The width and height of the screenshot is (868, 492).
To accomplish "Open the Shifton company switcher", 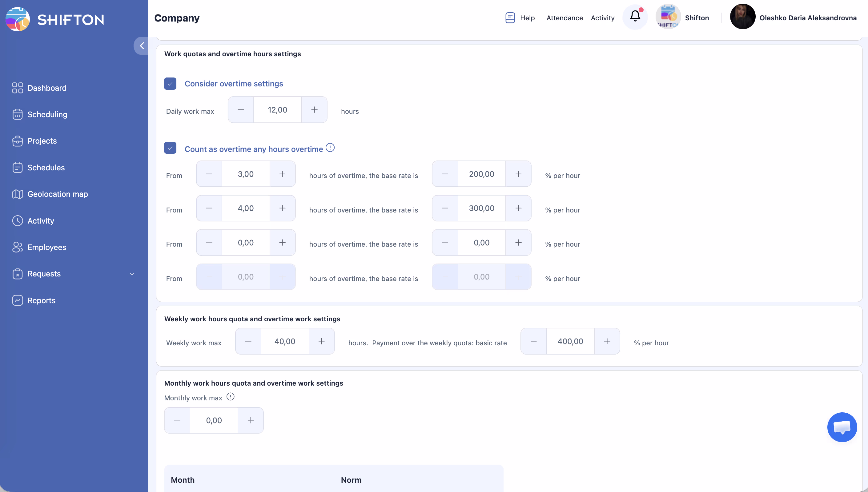I will 682,18.
